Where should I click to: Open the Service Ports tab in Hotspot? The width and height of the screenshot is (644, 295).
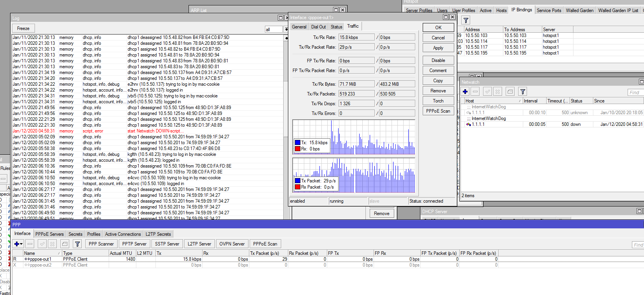tap(549, 11)
